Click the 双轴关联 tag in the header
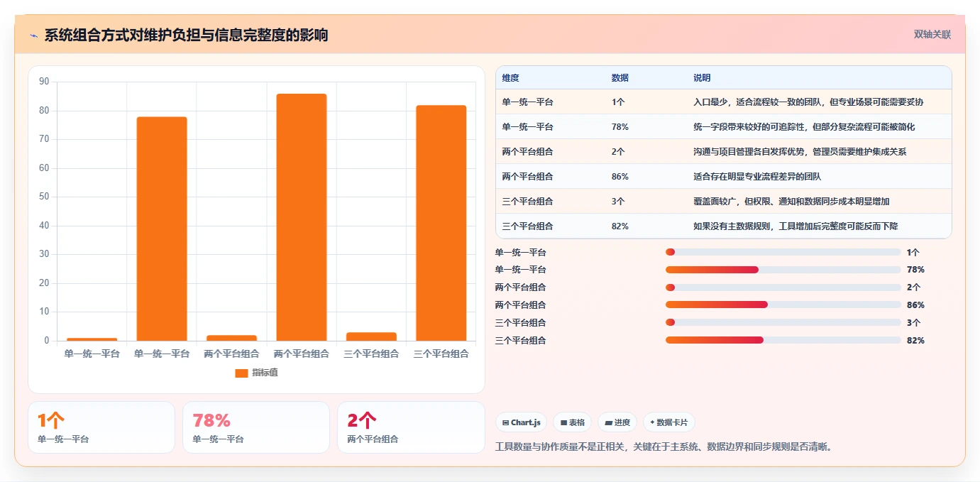 pos(932,35)
